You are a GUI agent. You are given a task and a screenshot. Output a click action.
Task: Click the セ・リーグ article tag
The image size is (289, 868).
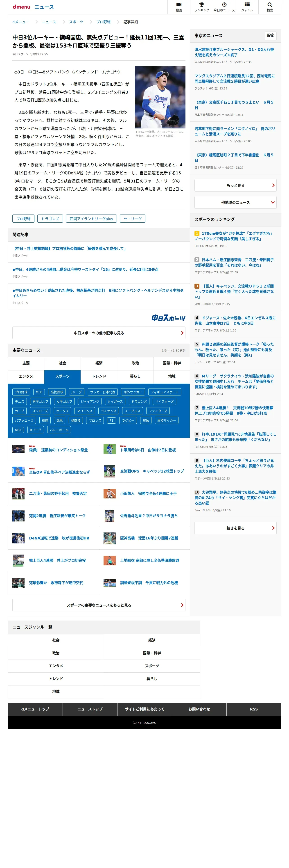pos(133,219)
